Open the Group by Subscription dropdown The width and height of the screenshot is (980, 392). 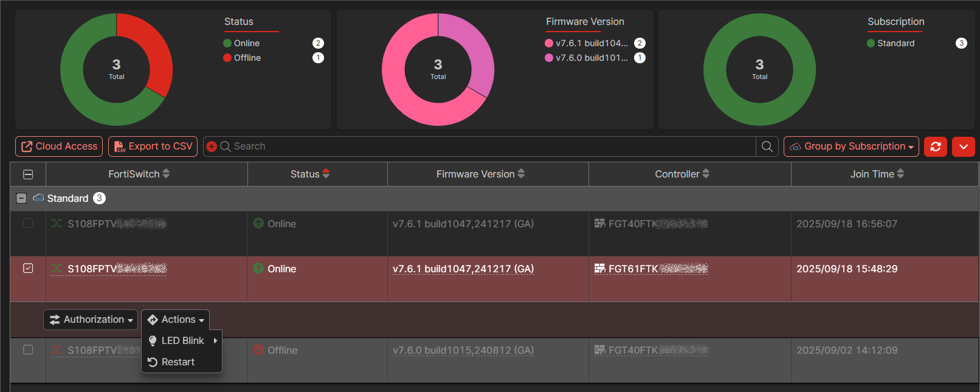(x=851, y=146)
